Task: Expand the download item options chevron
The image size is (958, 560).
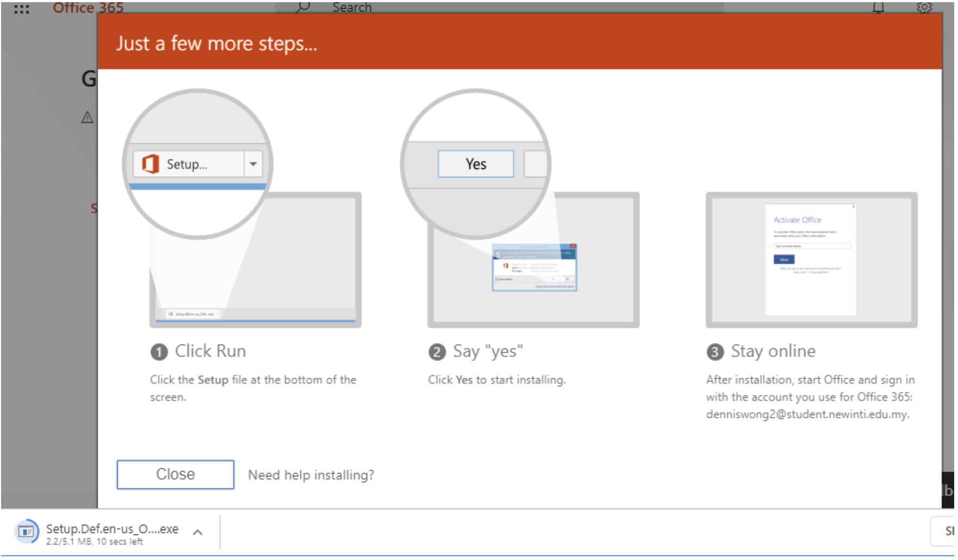Action: [x=198, y=532]
